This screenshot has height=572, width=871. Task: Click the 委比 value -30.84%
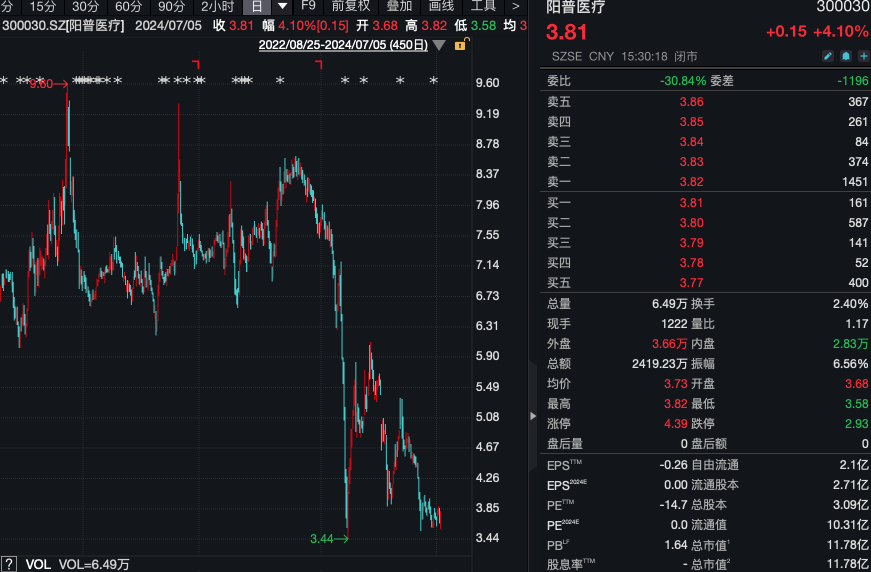coord(683,81)
